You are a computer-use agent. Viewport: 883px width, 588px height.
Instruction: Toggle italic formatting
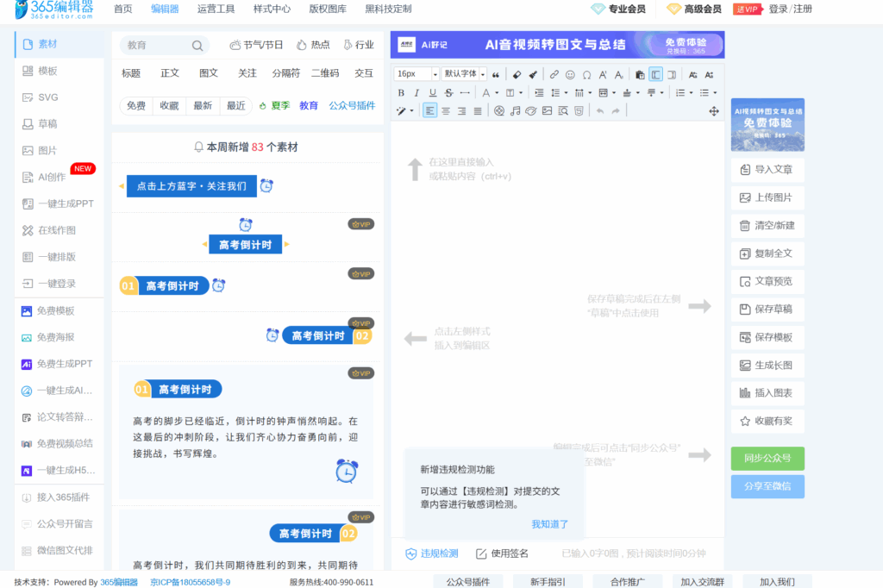click(x=416, y=92)
